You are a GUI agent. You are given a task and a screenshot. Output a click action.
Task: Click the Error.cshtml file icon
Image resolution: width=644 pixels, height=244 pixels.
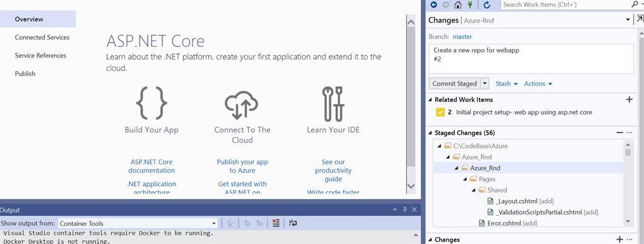482,223
